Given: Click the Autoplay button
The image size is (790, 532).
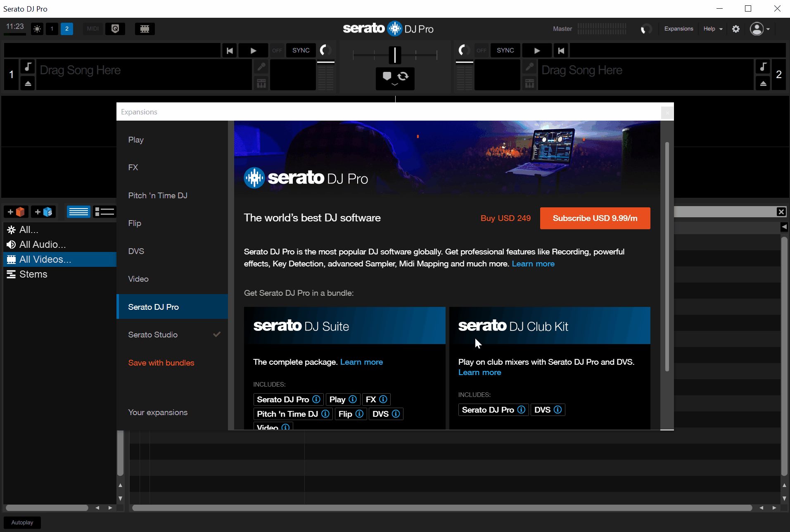Looking at the screenshot, I should click(22, 522).
